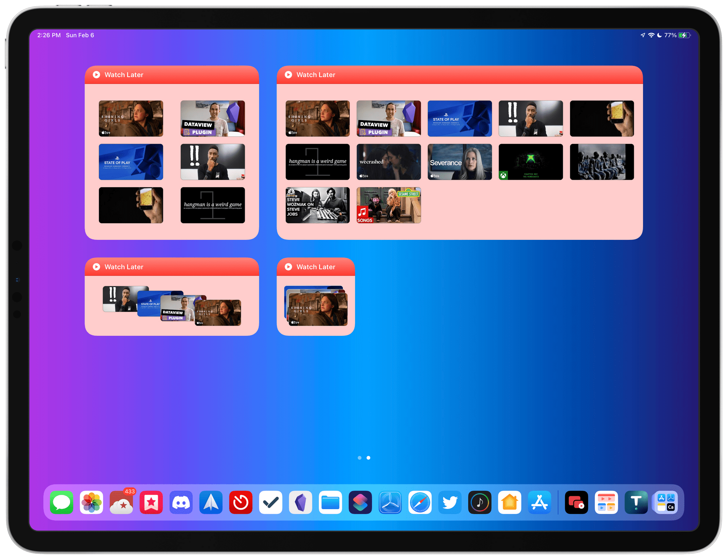Viewport: 728px width, 560px height.
Task: Open hangman weird game video in large widget
Action: tap(317, 162)
